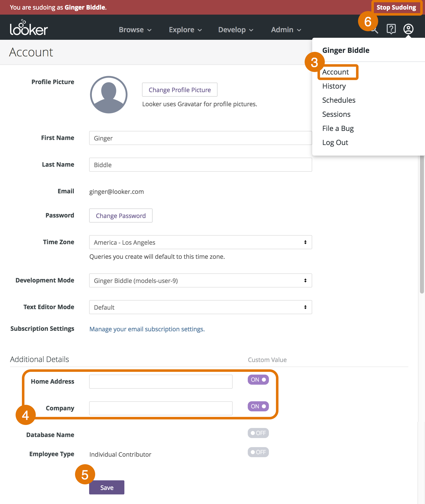Open the Text Editor Mode dropdown
This screenshot has width=425, height=504.
pos(200,307)
